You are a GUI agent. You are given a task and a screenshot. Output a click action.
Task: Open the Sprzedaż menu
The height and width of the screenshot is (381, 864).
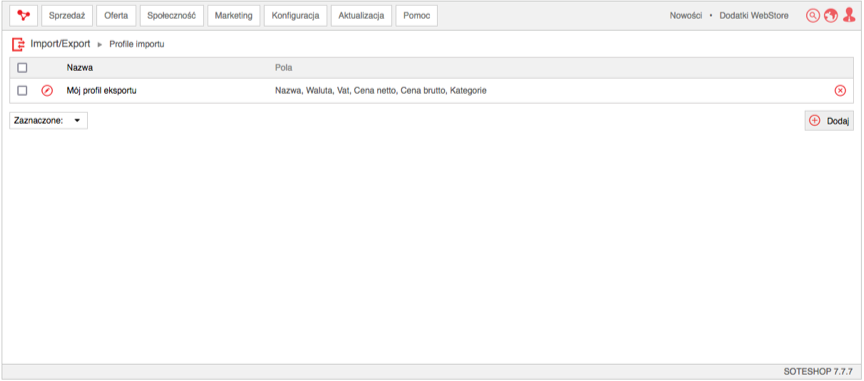(x=67, y=16)
